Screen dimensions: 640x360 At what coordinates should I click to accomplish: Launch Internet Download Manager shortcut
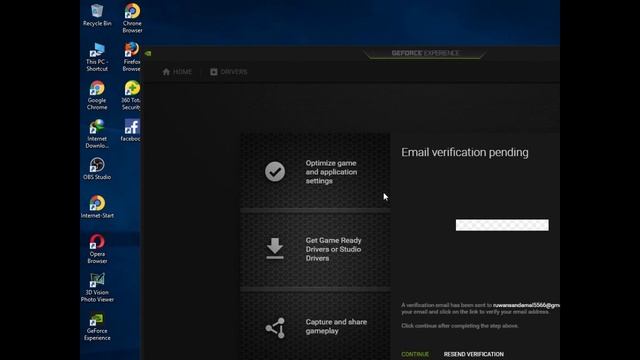(97, 134)
